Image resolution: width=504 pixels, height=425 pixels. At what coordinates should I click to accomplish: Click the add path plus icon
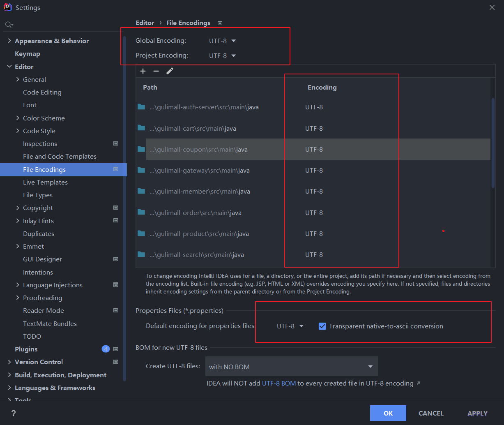tap(143, 71)
